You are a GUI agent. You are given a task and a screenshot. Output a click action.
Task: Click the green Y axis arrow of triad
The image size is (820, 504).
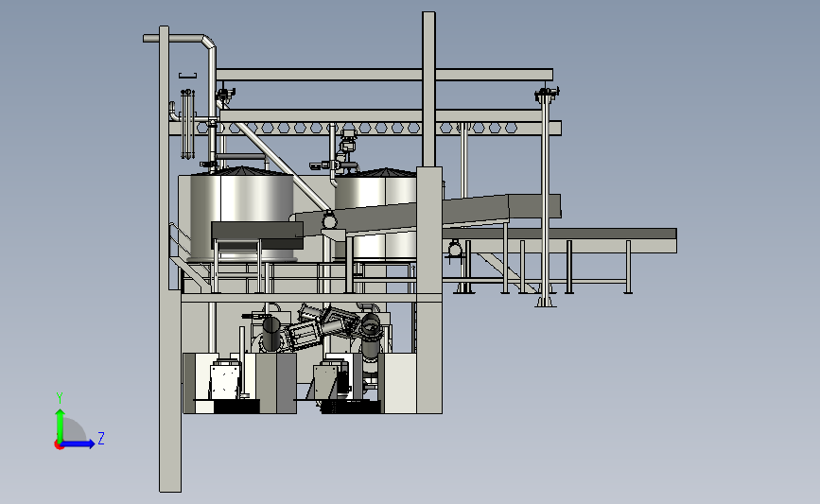[61, 425]
